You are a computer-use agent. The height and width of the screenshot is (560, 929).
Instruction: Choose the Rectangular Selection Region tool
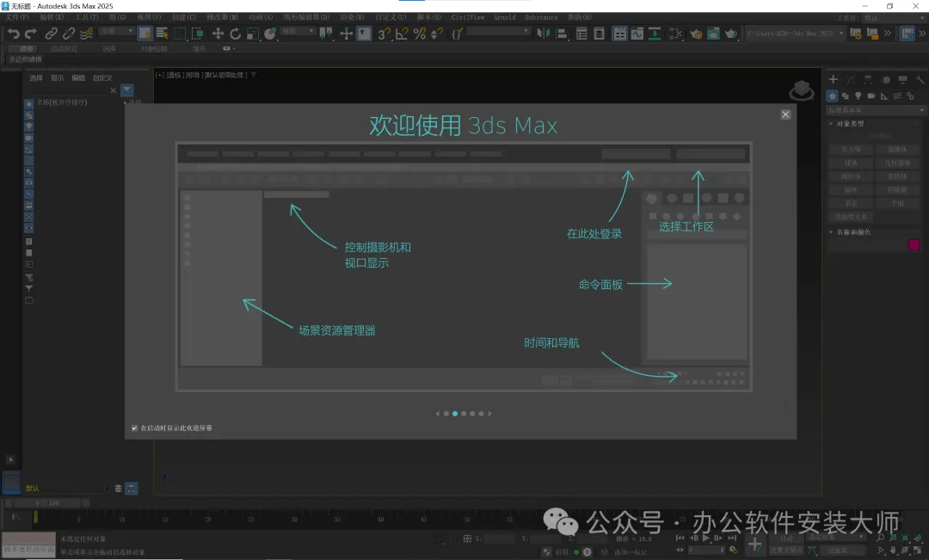[180, 34]
